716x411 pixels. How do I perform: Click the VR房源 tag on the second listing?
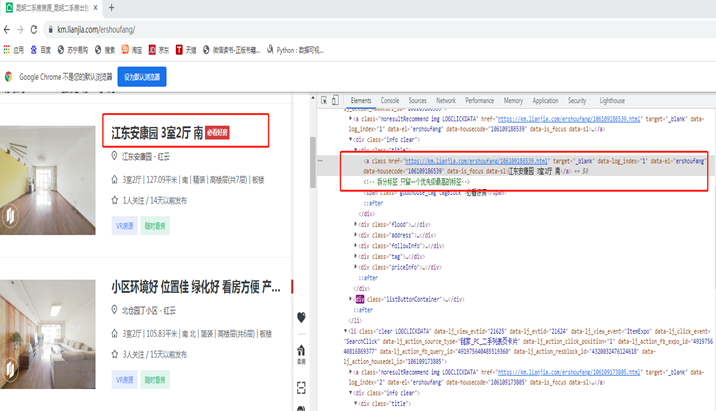(124, 380)
